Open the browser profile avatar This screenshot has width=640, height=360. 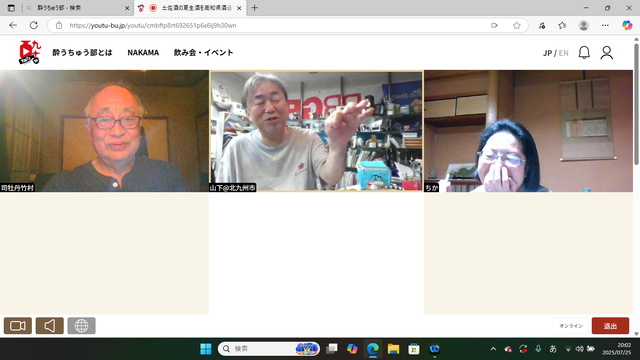(x=584, y=25)
